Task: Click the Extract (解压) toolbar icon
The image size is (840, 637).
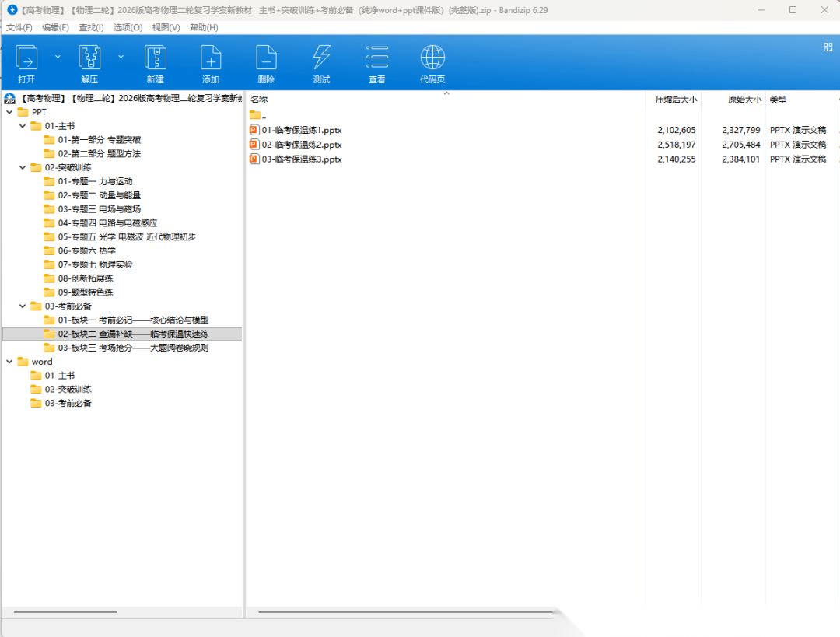Action: [89, 59]
